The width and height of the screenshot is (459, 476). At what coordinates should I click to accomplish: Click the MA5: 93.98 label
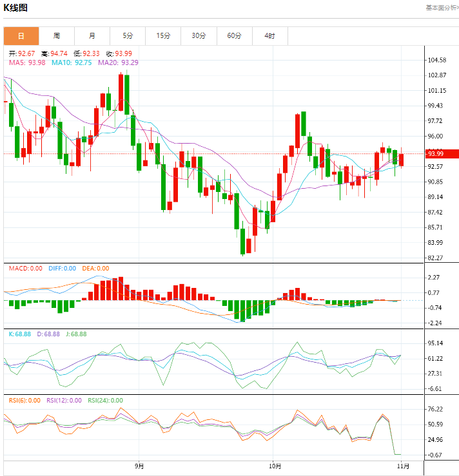pos(27,62)
